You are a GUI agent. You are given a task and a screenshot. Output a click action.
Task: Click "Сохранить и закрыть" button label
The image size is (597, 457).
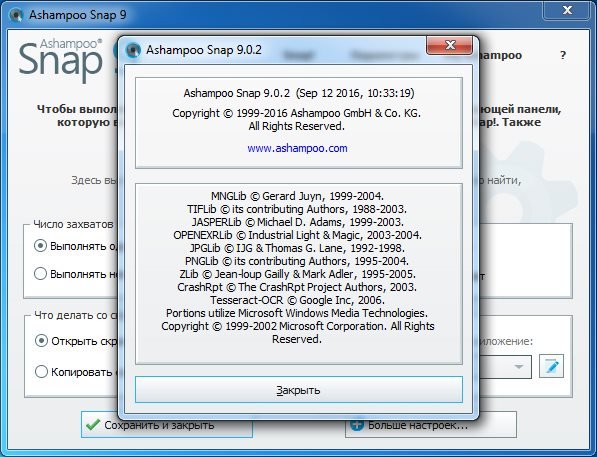pyautogui.click(x=159, y=425)
